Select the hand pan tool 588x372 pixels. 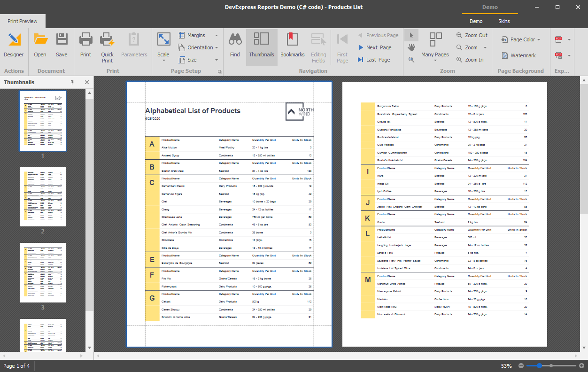411,47
